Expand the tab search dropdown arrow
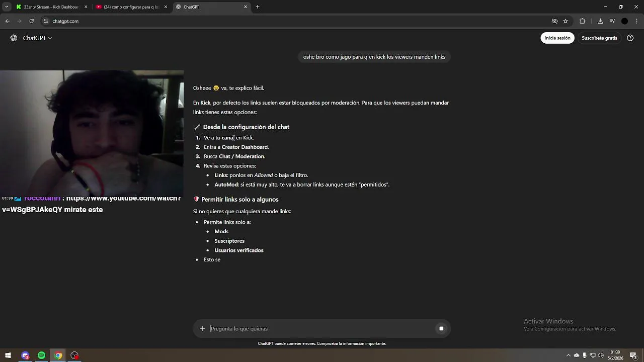The height and width of the screenshot is (362, 644). click(x=7, y=7)
